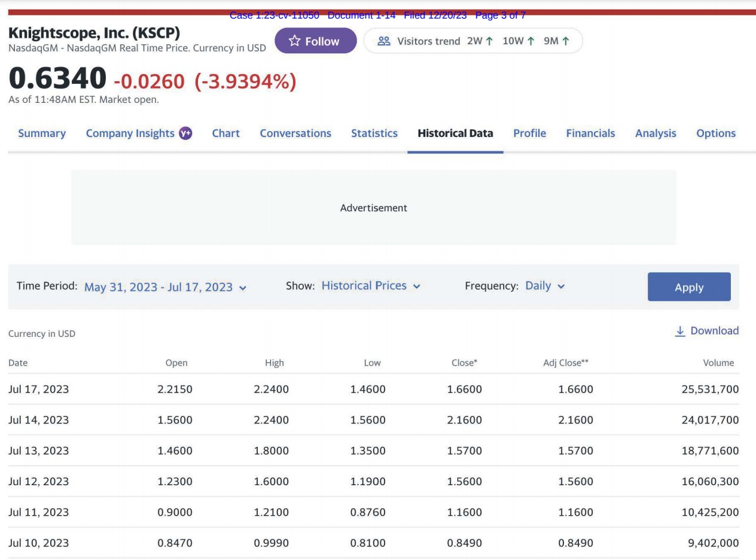
Task: View the Options tab
Action: 715,133
